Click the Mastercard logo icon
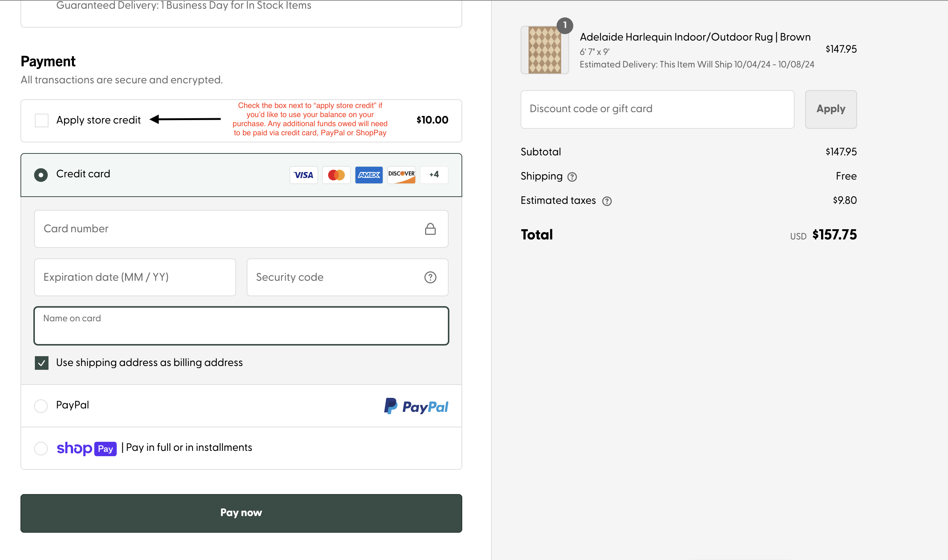Viewport: 948px width, 560px height. click(336, 175)
